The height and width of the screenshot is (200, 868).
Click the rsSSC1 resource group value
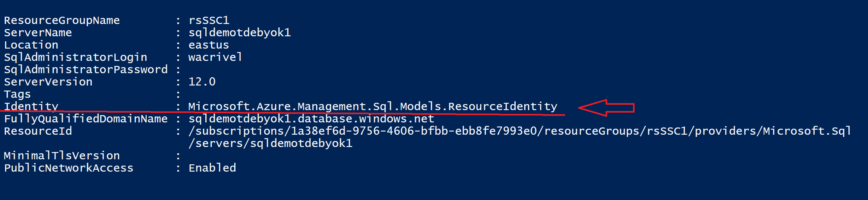209,21
